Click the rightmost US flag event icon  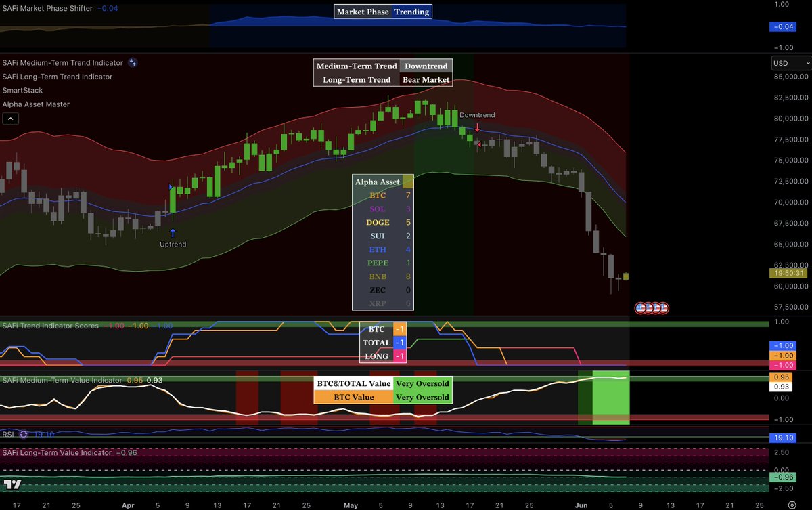pyautogui.click(x=664, y=308)
